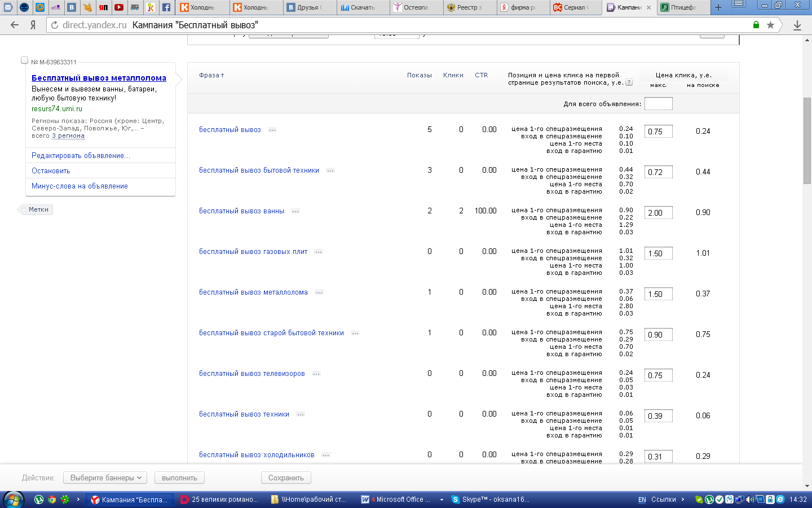Viewport: 812px width, 508px height.
Task: Click the page vertical scrollbar thumb
Action: pyautogui.click(x=807, y=141)
